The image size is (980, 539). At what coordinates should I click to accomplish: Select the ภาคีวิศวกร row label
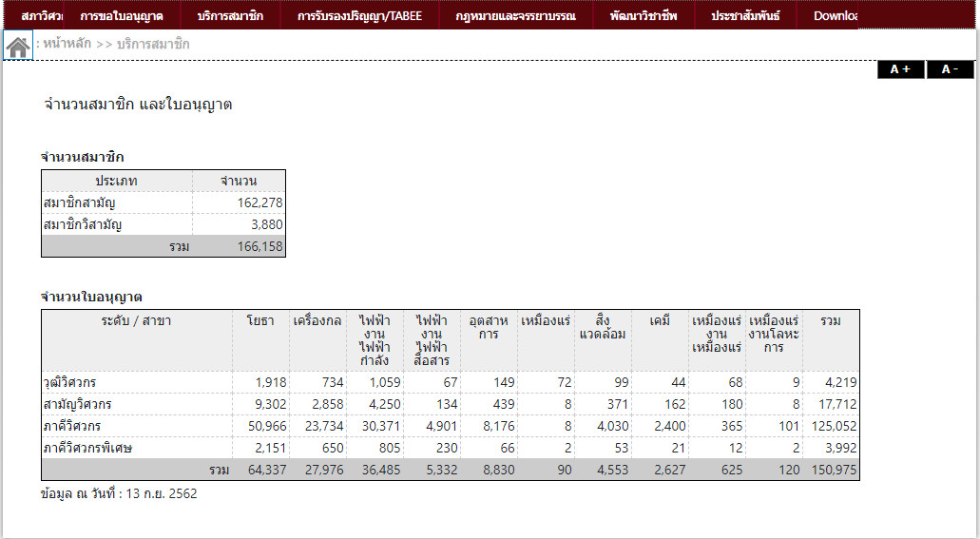pos(72,427)
